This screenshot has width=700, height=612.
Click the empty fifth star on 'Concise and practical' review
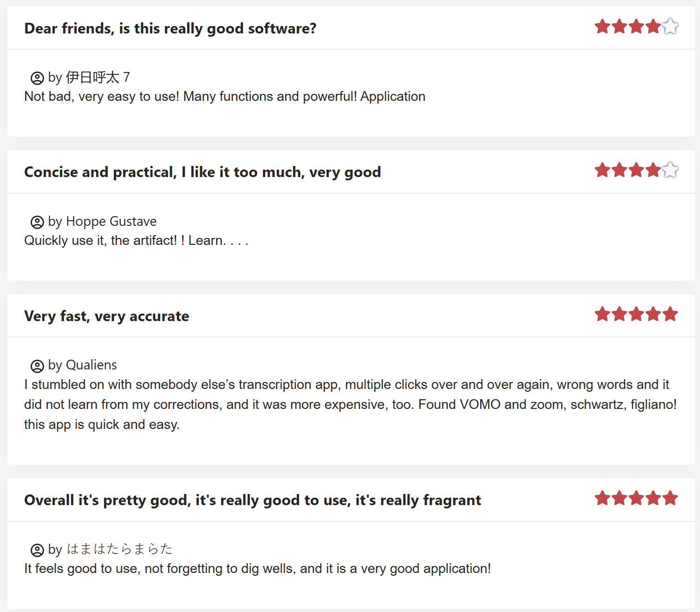[670, 170]
